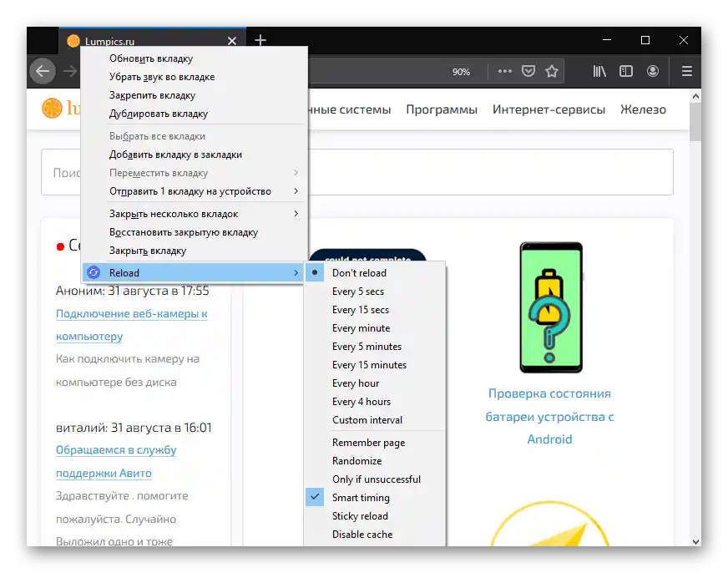Viewport: 728px width, 573px height.
Task: Open the Custom interval option
Action: 375,420
